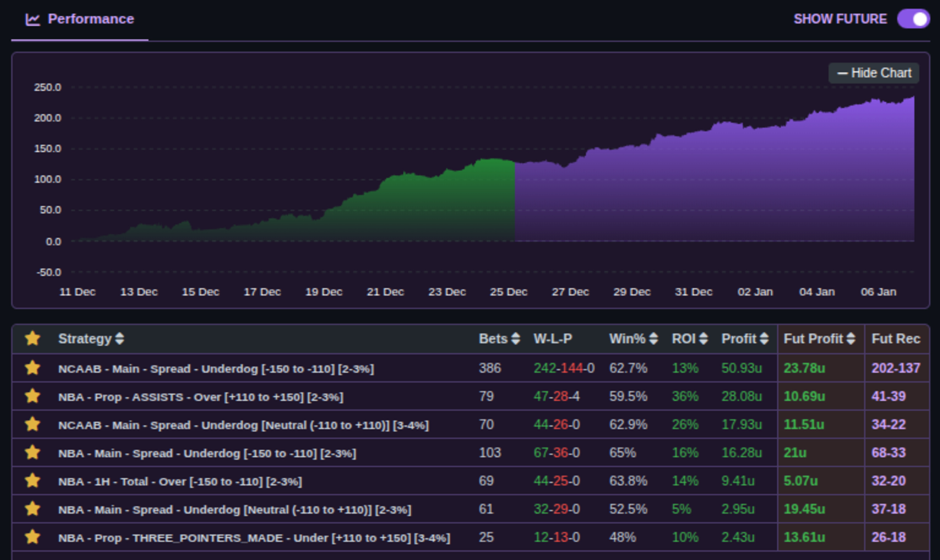940x560 pixels.
Task: Open the Performance tab
Action: click(80, 19)
